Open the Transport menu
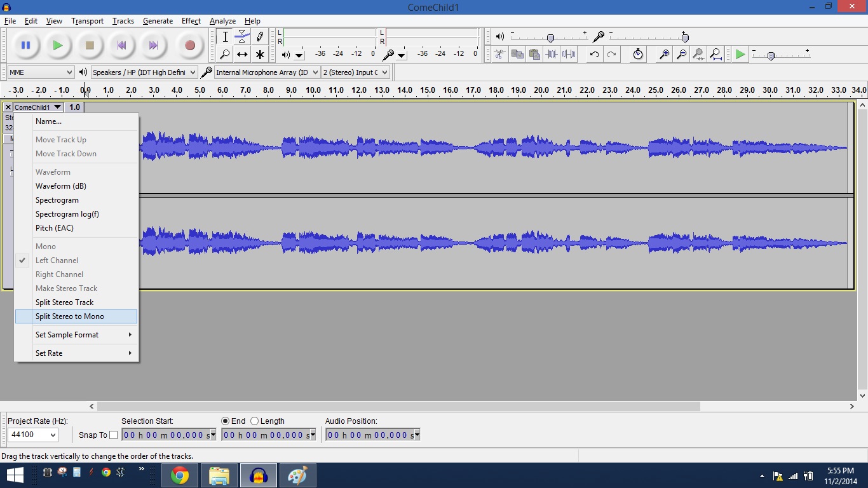 (87, 21)
